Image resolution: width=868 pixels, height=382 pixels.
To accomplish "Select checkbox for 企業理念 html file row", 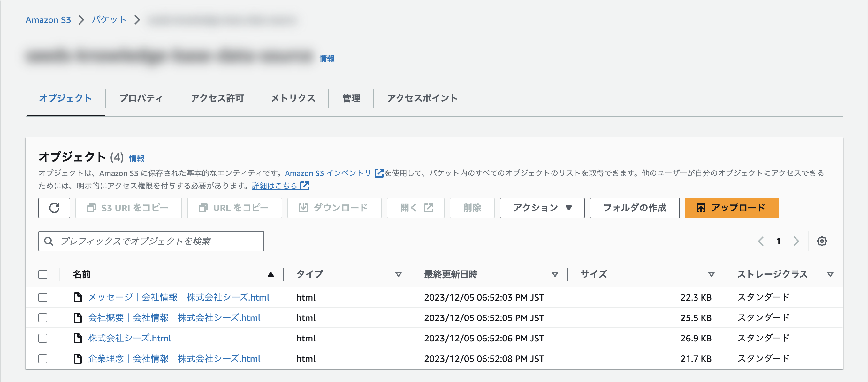I will [x=43, y=359].
